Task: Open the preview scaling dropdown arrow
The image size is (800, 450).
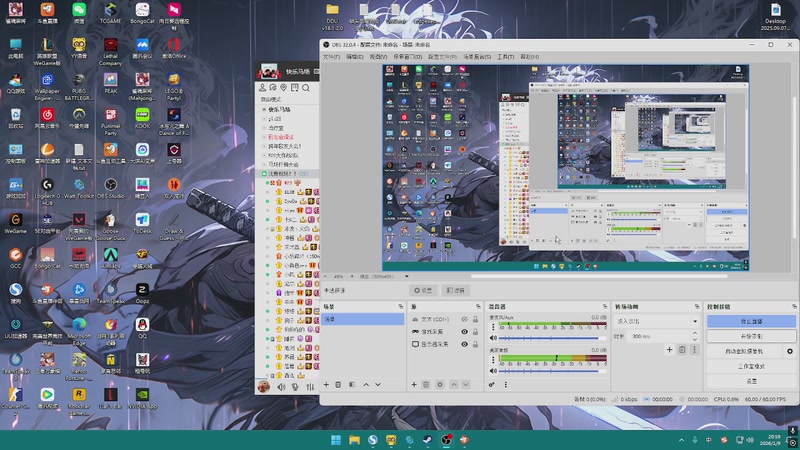Action: [407, 277]
